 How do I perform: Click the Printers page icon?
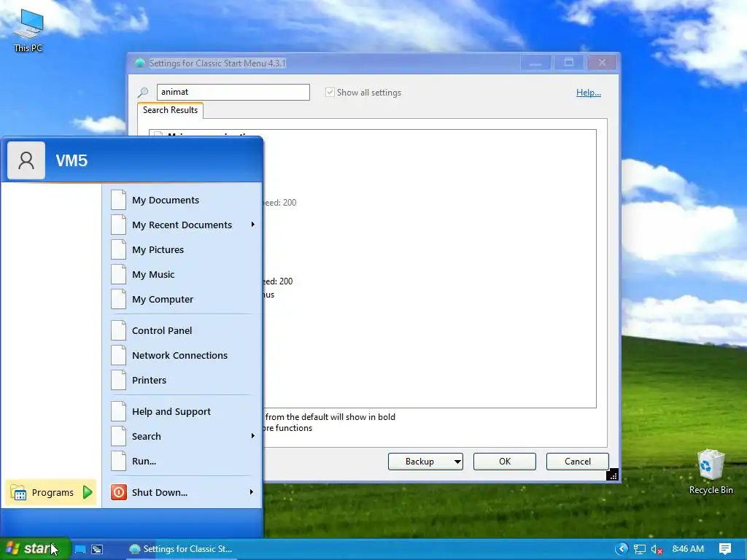point(119,380)
